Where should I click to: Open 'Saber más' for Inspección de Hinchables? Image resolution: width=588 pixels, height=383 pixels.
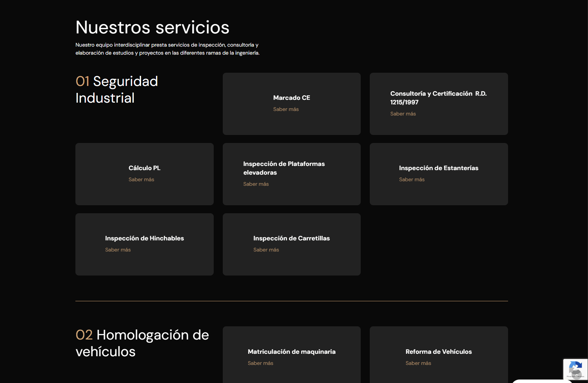(118, 249)
